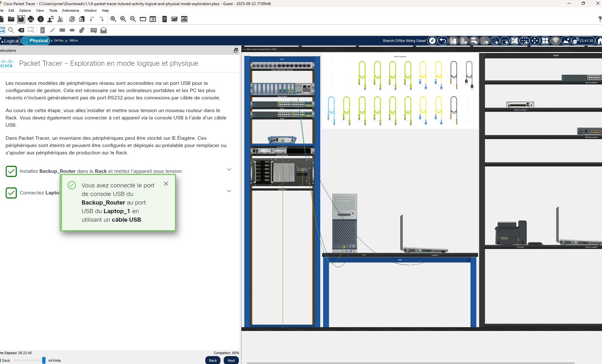Add a complex PDU open envelope

pos(104,30)
